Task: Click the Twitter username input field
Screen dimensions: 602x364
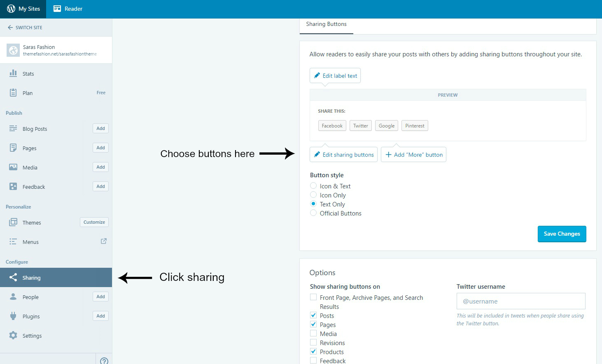Action: pos(520,301)
